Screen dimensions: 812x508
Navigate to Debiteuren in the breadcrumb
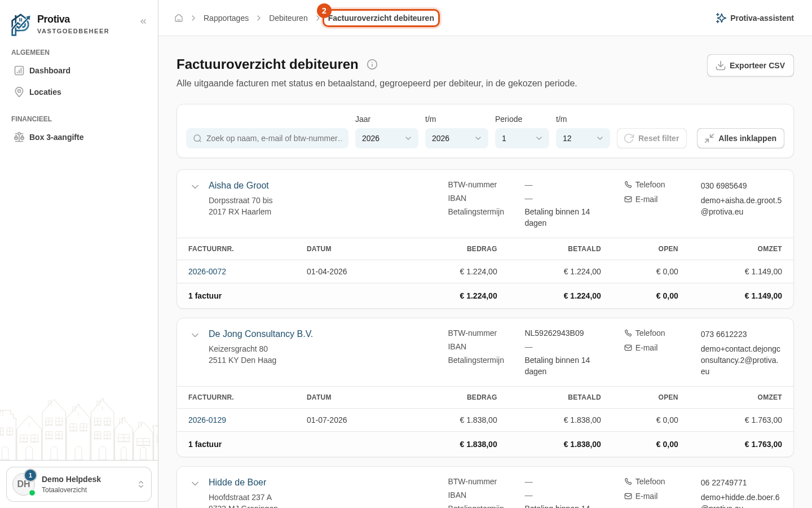coord(288,18)
